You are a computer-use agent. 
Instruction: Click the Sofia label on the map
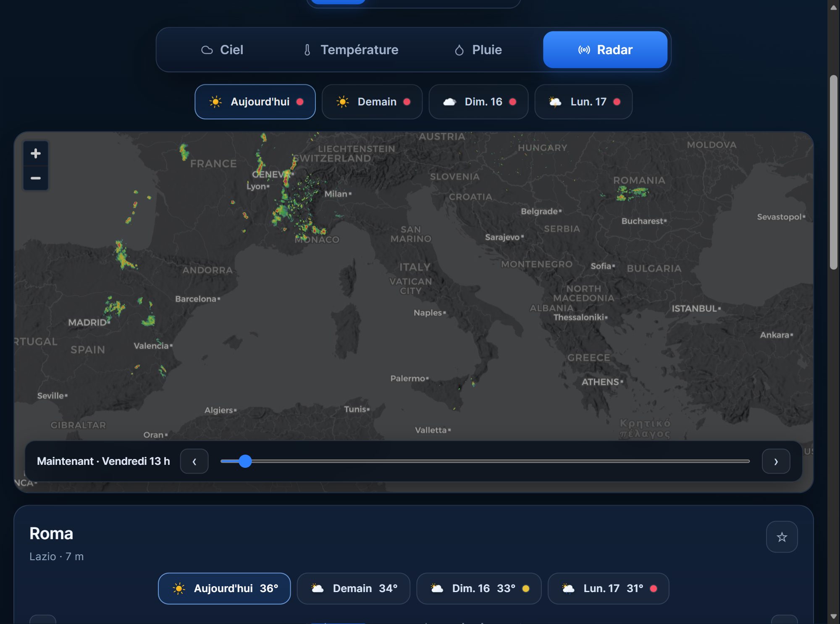[601, 266]
